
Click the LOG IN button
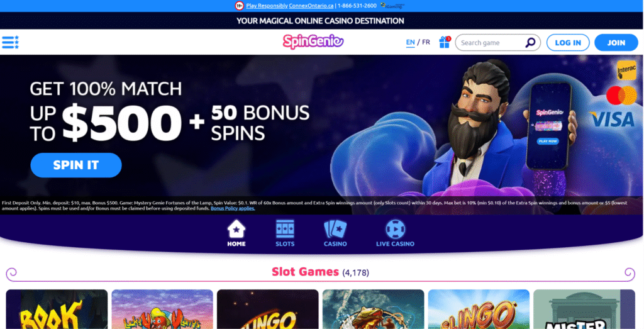(x=568, y=43)
